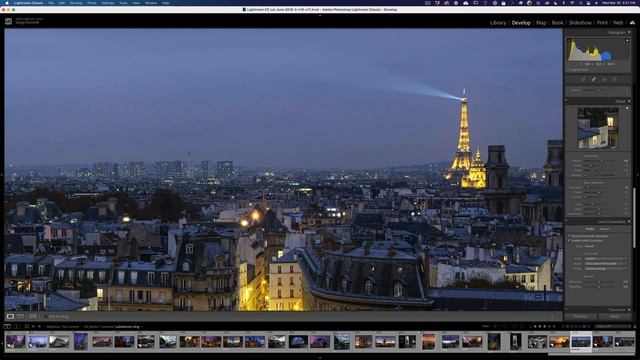Click the right panel vertical scrollbar
The width and height of the screenshot is (640, 360).
[x=634, y=218]
